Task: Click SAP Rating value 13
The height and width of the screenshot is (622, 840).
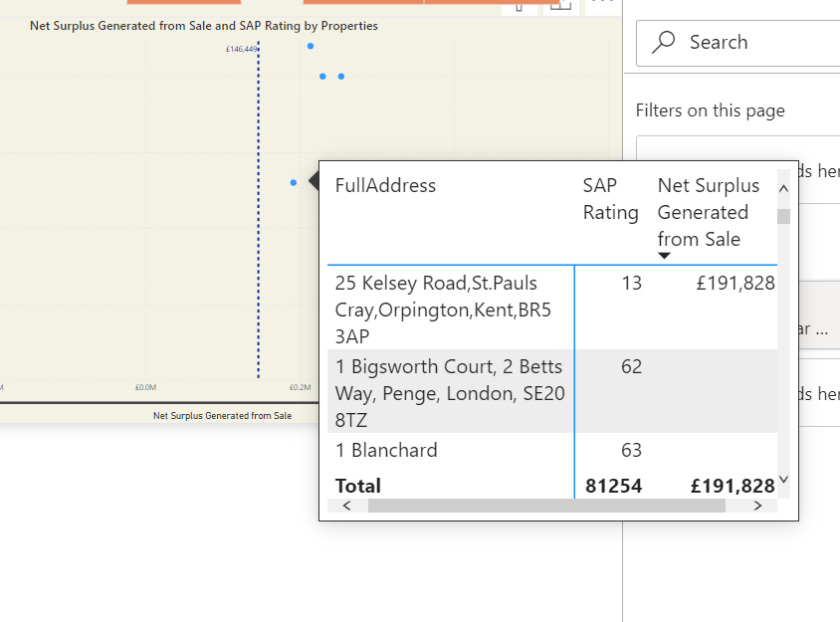Action: point(632,283)
